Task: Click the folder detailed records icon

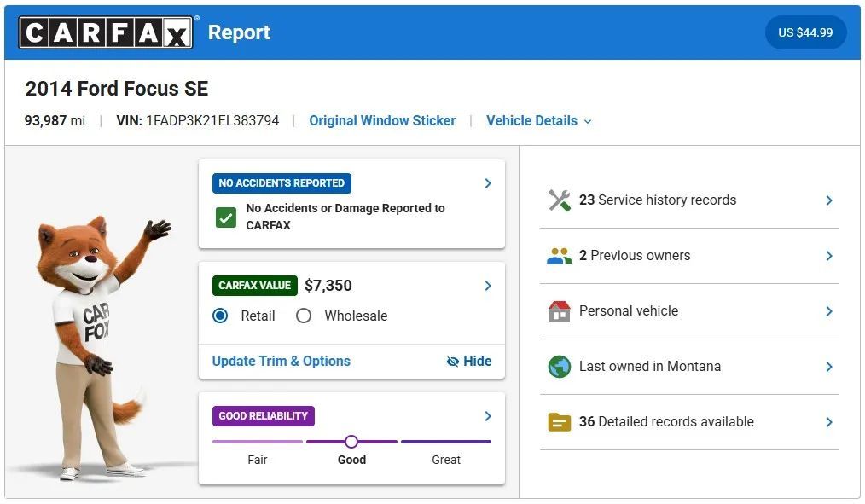Action: click(559, 422)
